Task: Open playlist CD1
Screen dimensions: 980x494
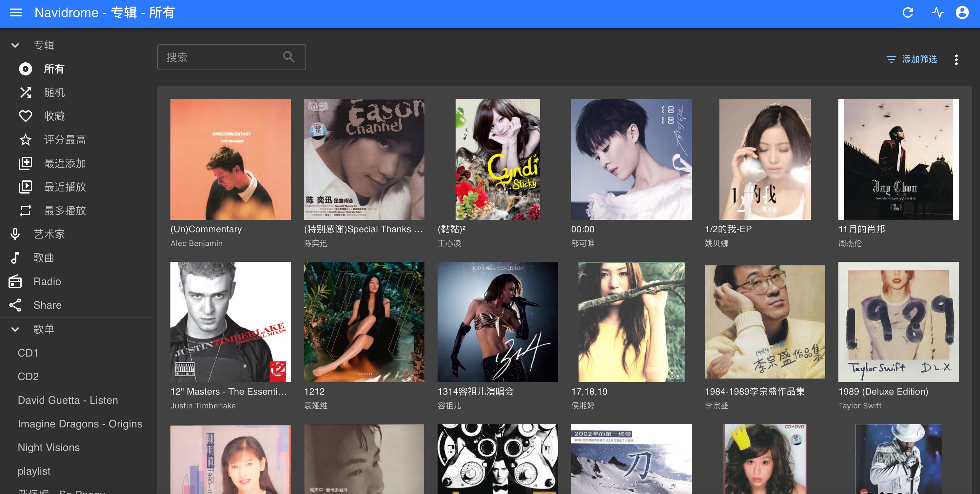Action: 28,353
